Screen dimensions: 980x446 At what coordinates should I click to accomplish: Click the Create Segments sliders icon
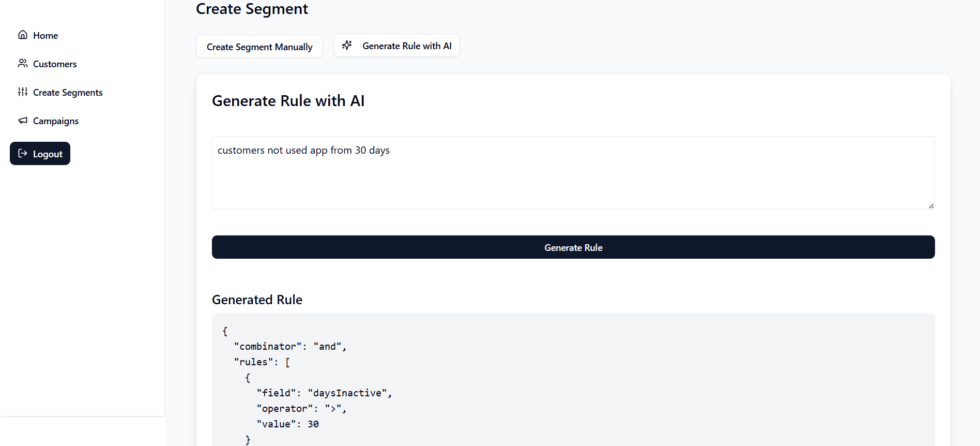[x=23, y=92]
